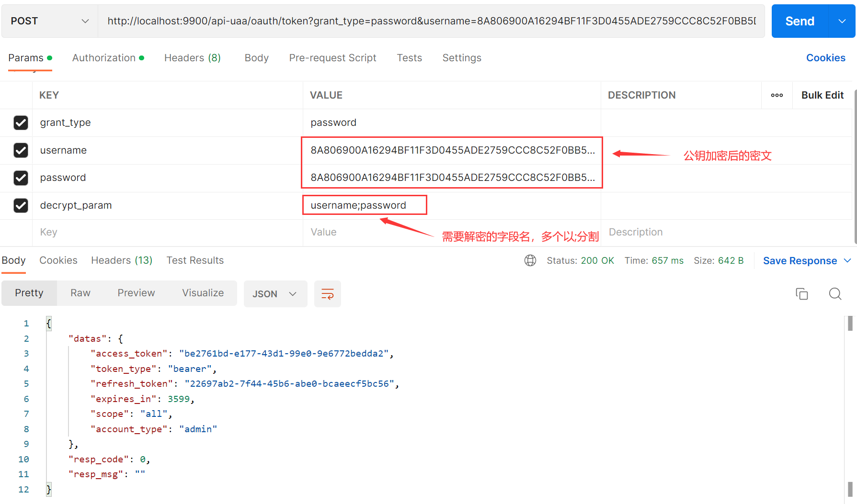The width and height of the screenshot is (857, 504).
Task: Open the column options three-dots icon
Action: [777, 95]
